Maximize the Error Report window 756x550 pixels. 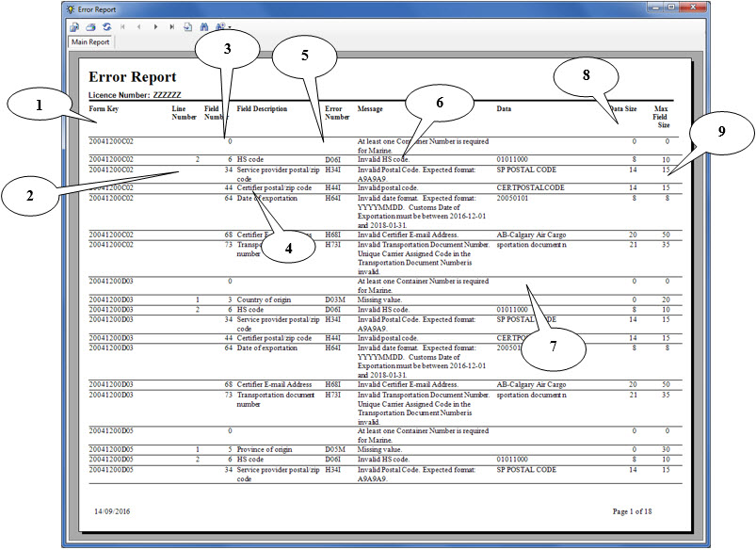point(670,8)
